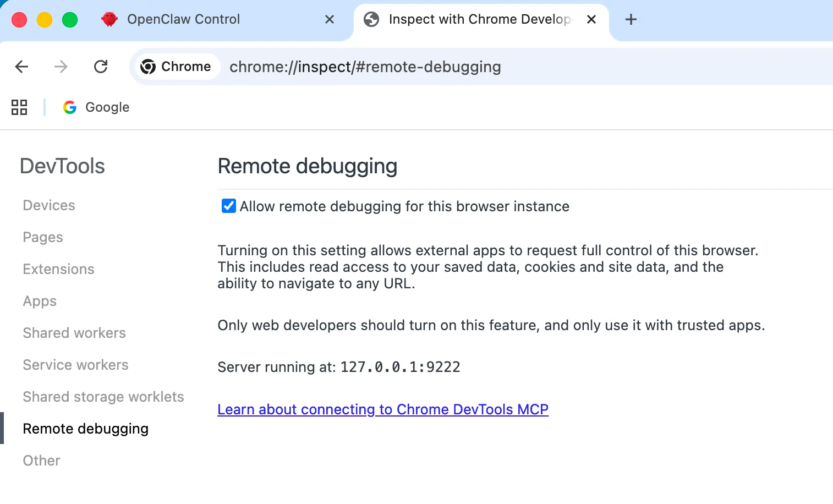Click the forward navigation arrow
833x504 pixels.
coord(61,67)
